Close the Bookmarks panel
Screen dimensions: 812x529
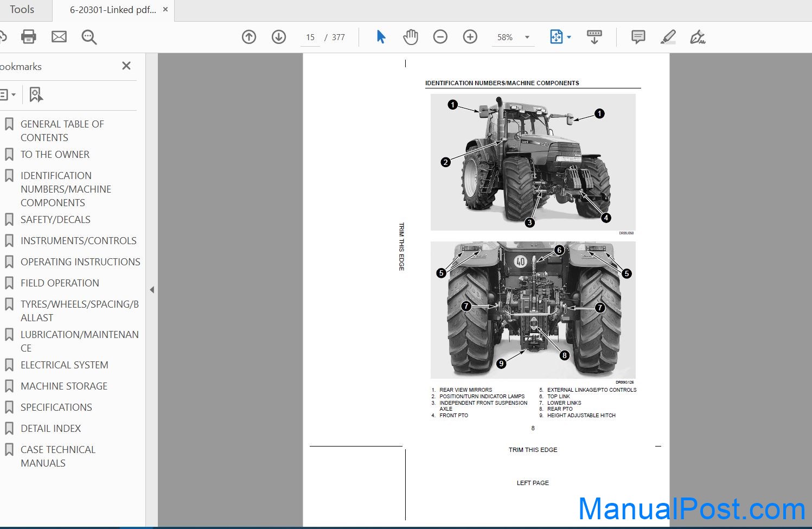tap(126, 66)
